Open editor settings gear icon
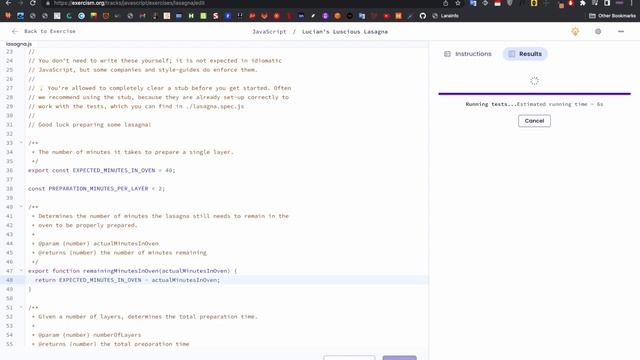Viewport: 640px width, 360px height. tap(598, 31)
